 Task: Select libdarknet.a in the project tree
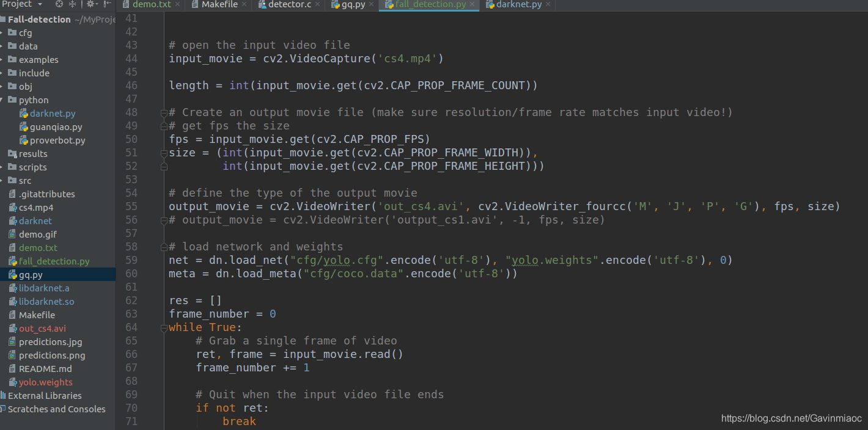point(44,288)
